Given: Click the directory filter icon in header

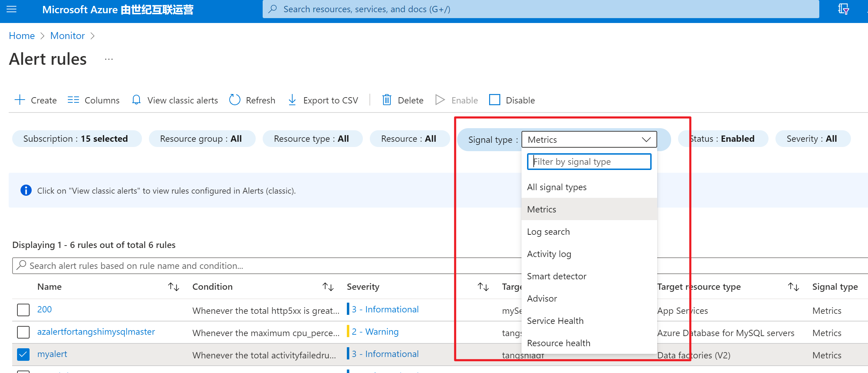Looking at the screenshot, I should click(x=843, y=9).
